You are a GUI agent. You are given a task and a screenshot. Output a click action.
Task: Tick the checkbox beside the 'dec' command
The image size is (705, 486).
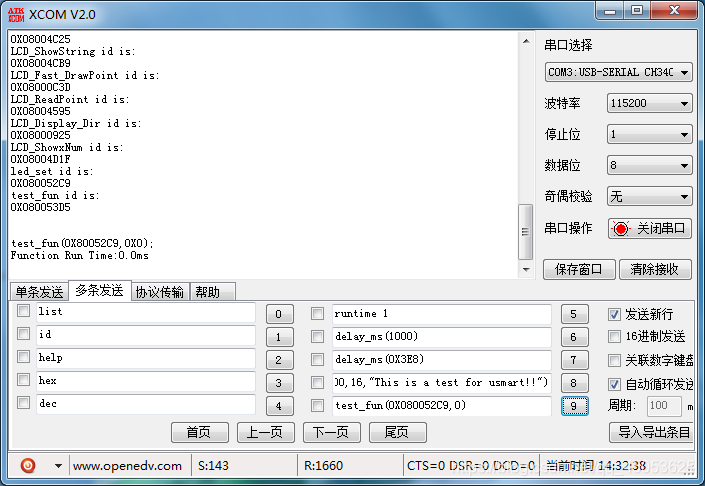(x=23, y=402)
